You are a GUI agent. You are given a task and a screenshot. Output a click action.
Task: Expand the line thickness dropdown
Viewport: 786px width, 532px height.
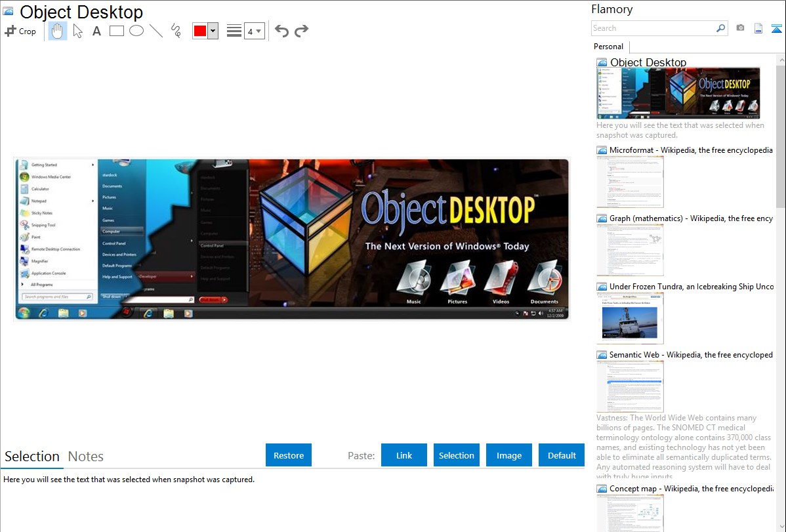(x=259, y=31)
